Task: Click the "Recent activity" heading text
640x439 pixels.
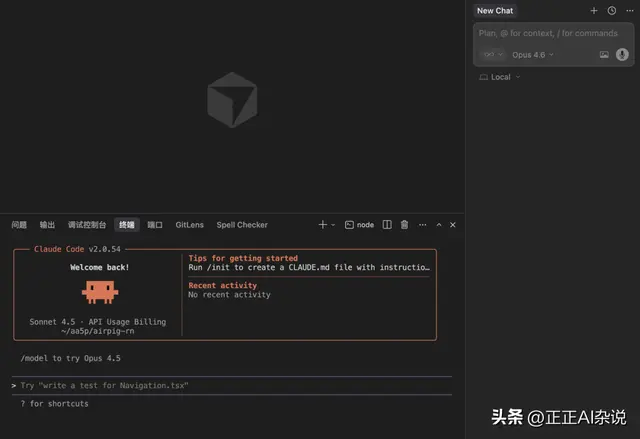Action: pos(222,286)
